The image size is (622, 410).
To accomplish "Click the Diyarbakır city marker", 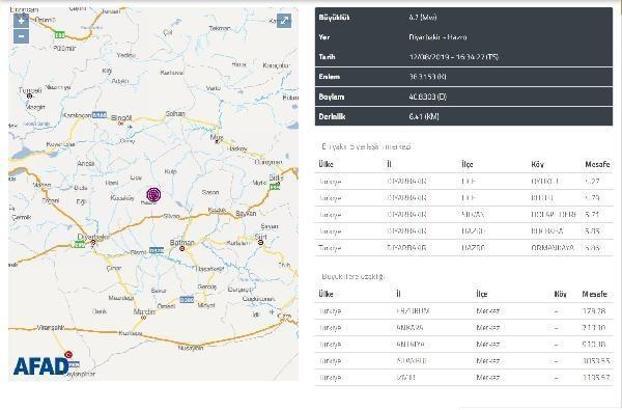I will coord(93,242).
